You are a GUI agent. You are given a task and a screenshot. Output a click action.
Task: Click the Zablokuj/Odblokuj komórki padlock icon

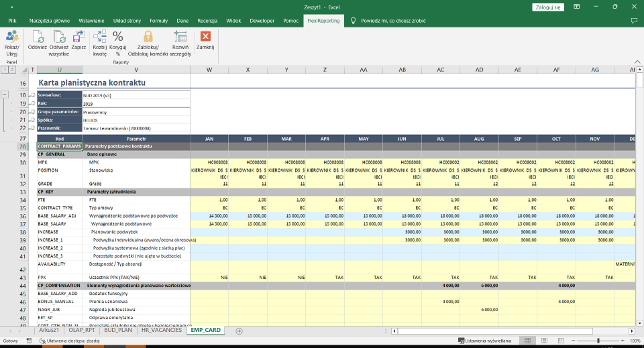[x=148, y=37]
